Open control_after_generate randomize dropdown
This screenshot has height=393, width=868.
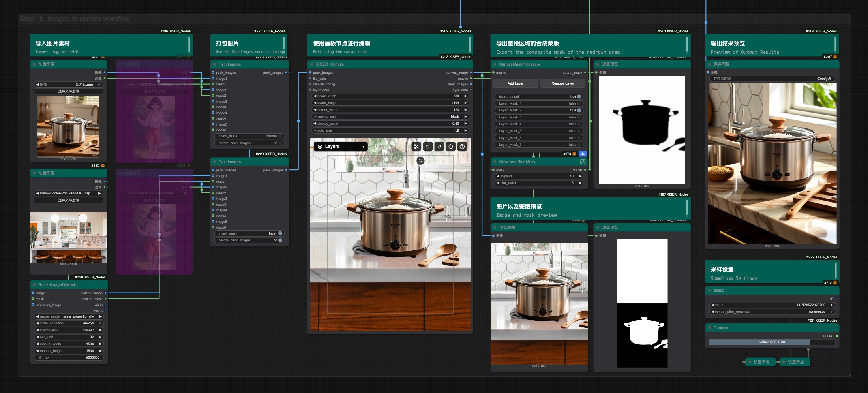tap(772, 312)
